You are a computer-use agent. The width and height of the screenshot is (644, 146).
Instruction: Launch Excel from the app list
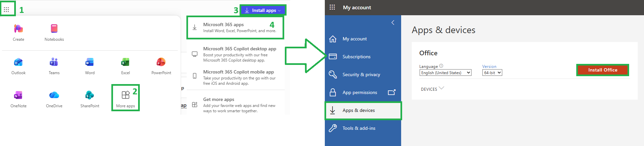point(125,66)
